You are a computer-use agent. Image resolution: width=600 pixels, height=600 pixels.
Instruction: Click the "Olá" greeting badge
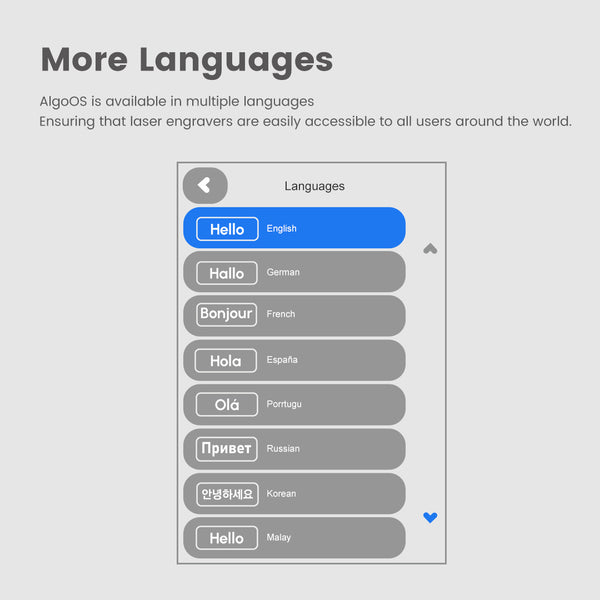pyautogui.click(x=226, y=405)
